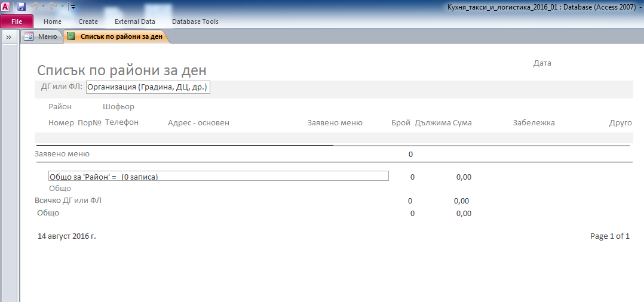Click the 0,00 sum in Общо за 'Район' row
Viewport: 644px width, 302px height.
pos(464,177)
